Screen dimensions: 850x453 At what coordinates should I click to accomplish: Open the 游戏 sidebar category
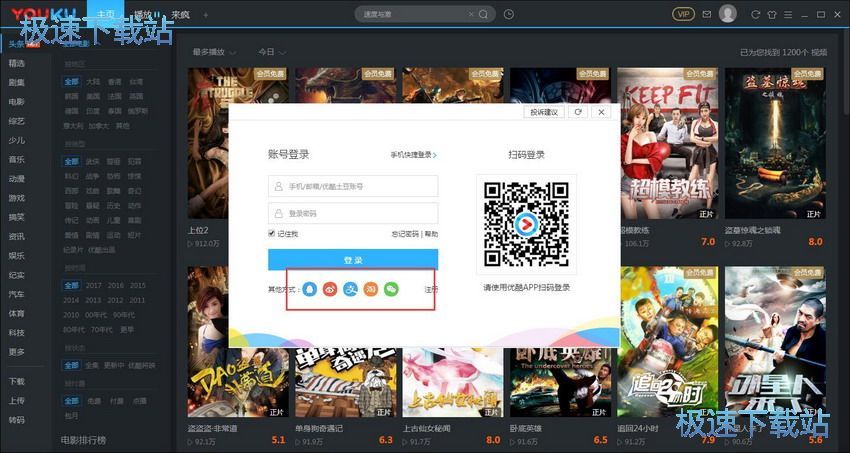[x=17, y=198]
